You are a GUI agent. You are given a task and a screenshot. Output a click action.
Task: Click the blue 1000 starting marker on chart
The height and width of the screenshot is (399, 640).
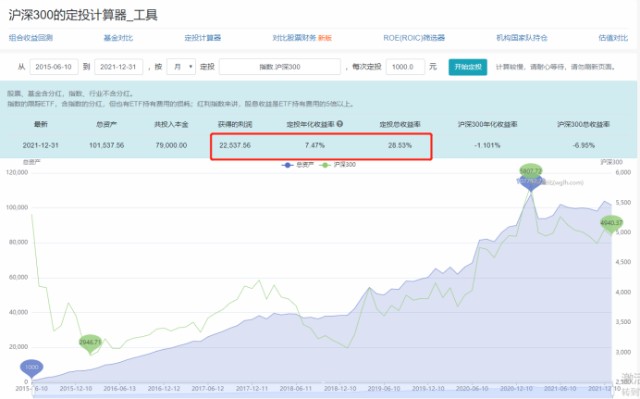31,368
